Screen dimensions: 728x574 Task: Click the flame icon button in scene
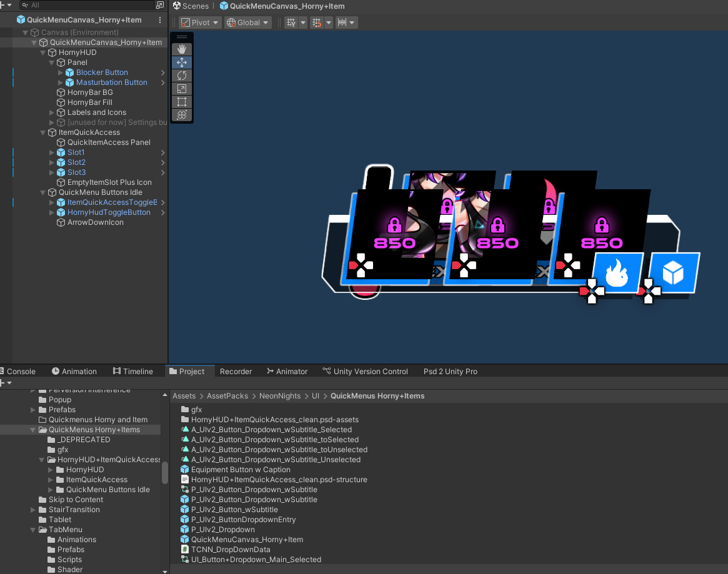617,273
